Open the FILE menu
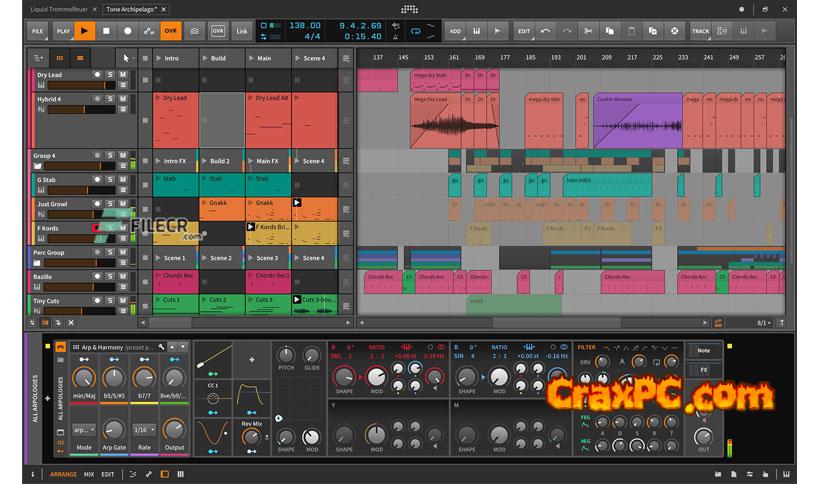This screenshot has width=836, height=484. point(38,31)
